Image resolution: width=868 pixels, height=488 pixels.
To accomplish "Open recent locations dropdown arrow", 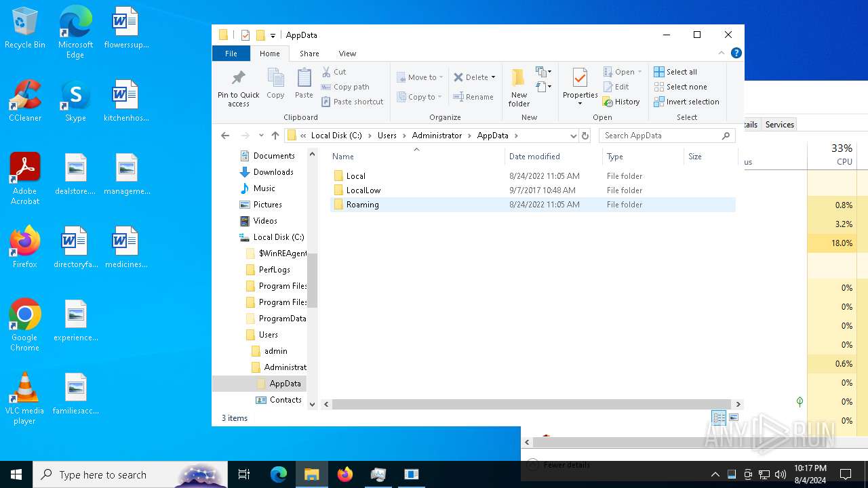I will [x=261, y=136].
